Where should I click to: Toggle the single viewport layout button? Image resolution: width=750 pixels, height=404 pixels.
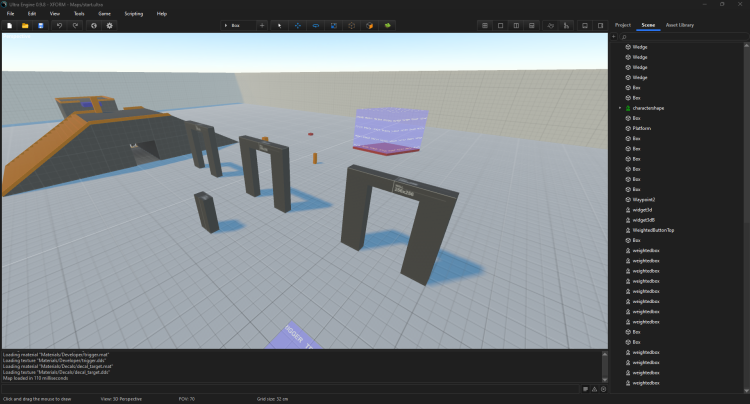500,25
